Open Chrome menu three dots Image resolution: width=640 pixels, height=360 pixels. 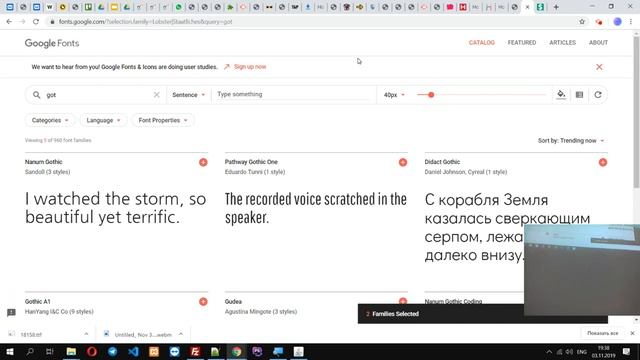tap(631, 22)
